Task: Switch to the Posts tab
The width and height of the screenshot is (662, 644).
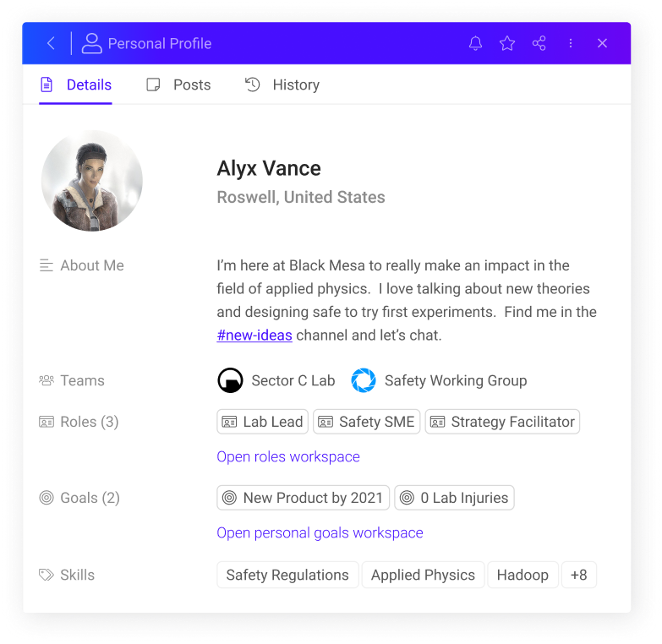Action: [x=178, y=85]
